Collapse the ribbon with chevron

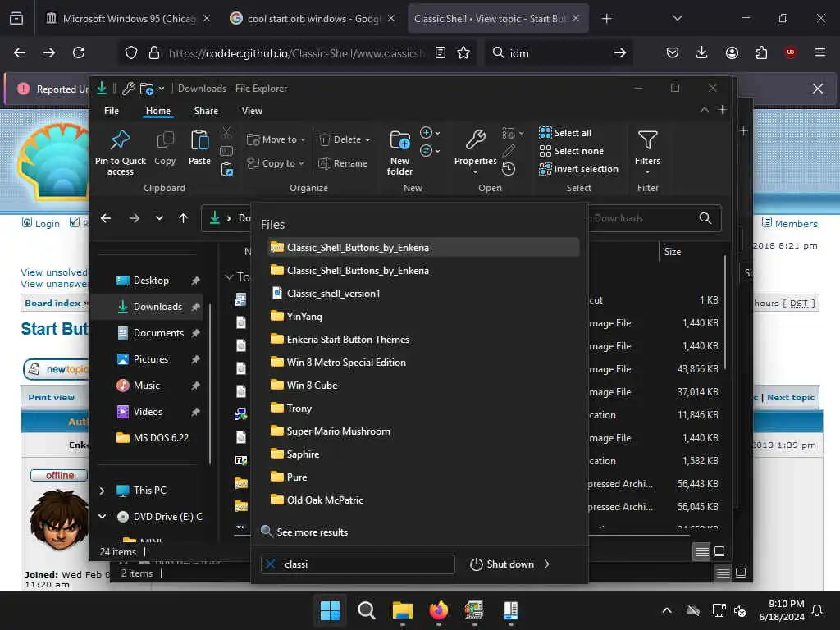(x=705, y=110)
